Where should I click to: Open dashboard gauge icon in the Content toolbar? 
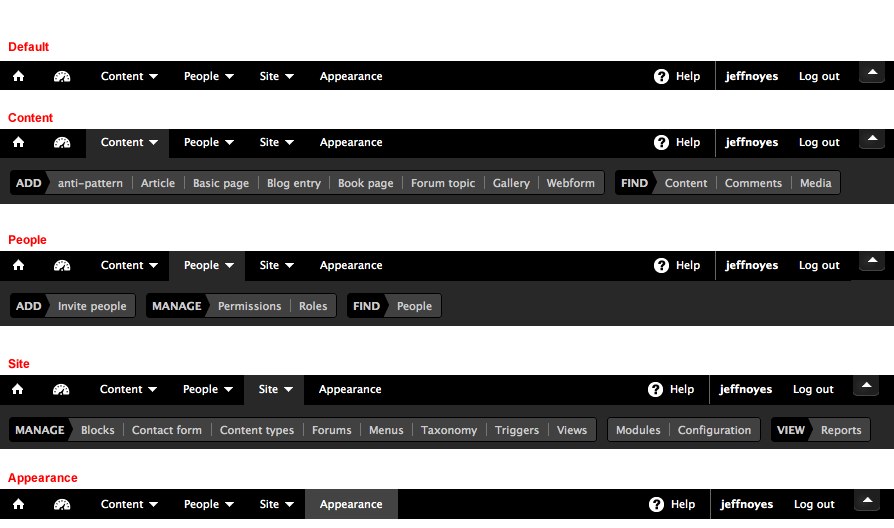tap(62, 142)
